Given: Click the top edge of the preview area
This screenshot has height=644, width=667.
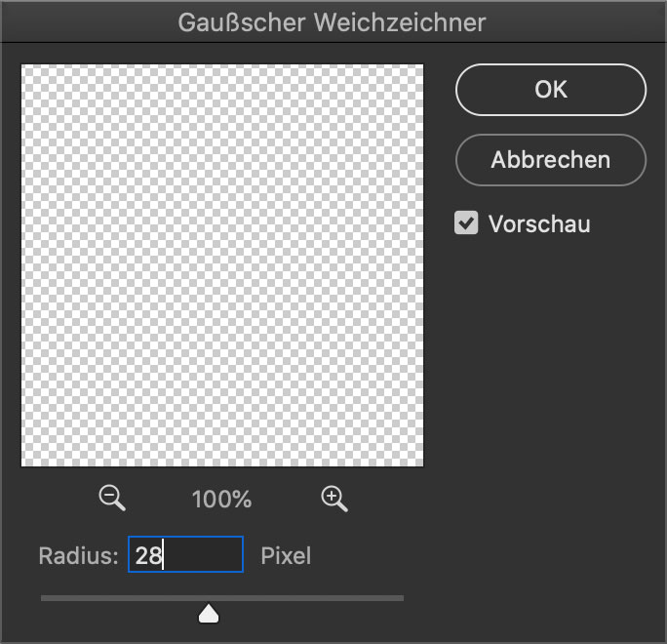Looking at the screenshot, I should click(222, 65).
